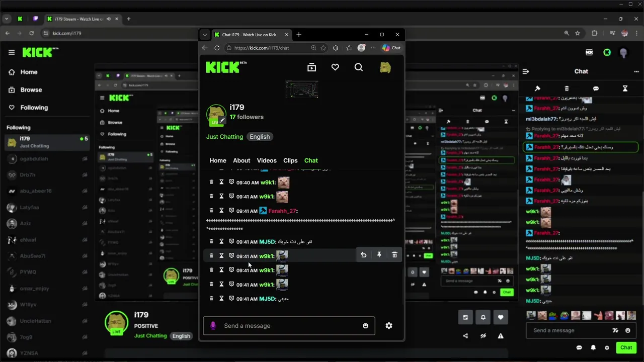Click the hammer moderation icon atop main Chat panel

537,88
